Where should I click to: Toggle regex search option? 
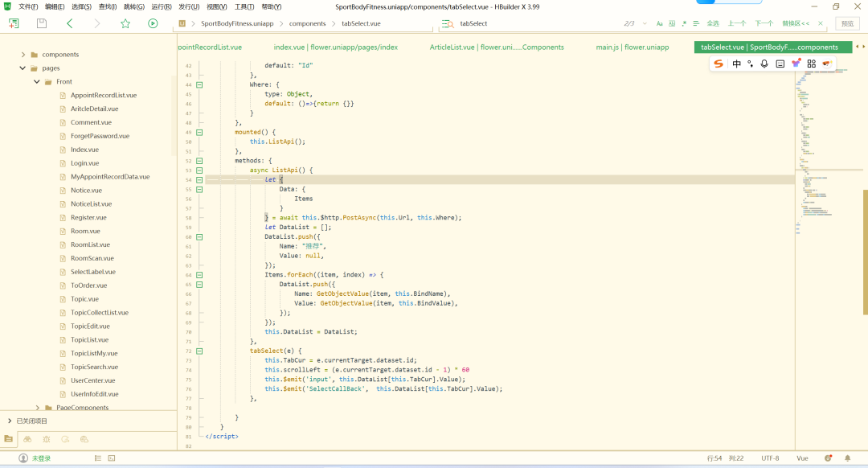(x=684, y=23)
